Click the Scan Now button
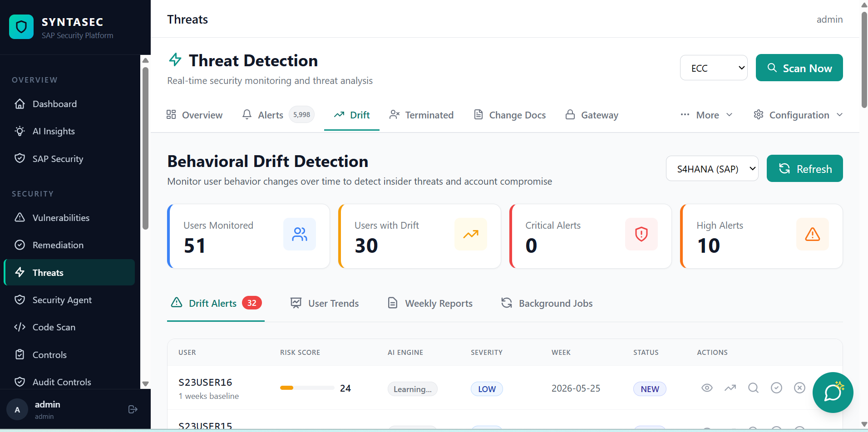This screenshot has height=432, width=868. (799, 68)
